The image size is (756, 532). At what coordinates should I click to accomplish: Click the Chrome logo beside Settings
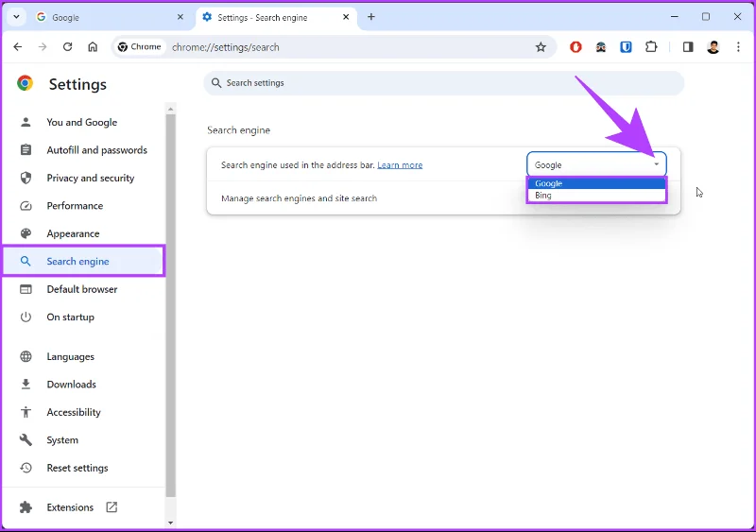pyautogui.click(x=26, y=83)
